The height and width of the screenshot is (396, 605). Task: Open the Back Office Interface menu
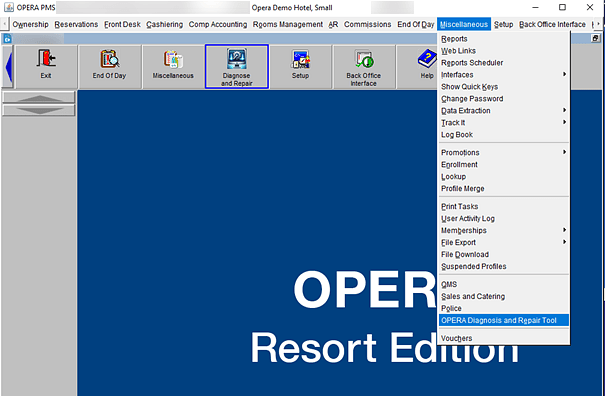coord(552,24)
